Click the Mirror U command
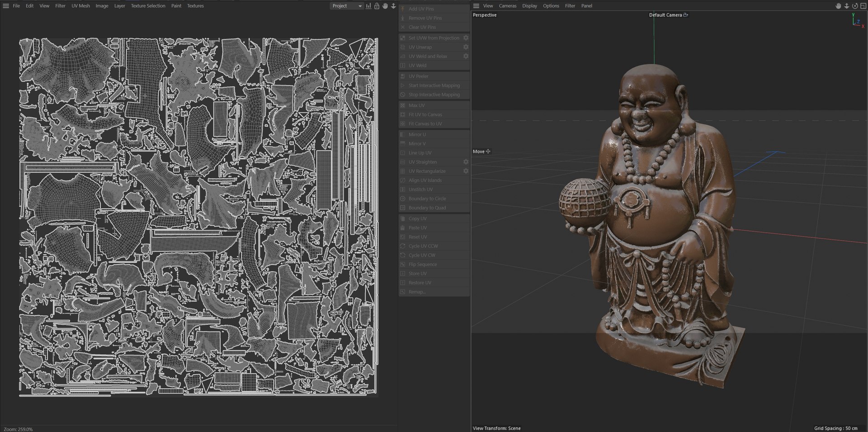868x432 pixels. point(434,134)
